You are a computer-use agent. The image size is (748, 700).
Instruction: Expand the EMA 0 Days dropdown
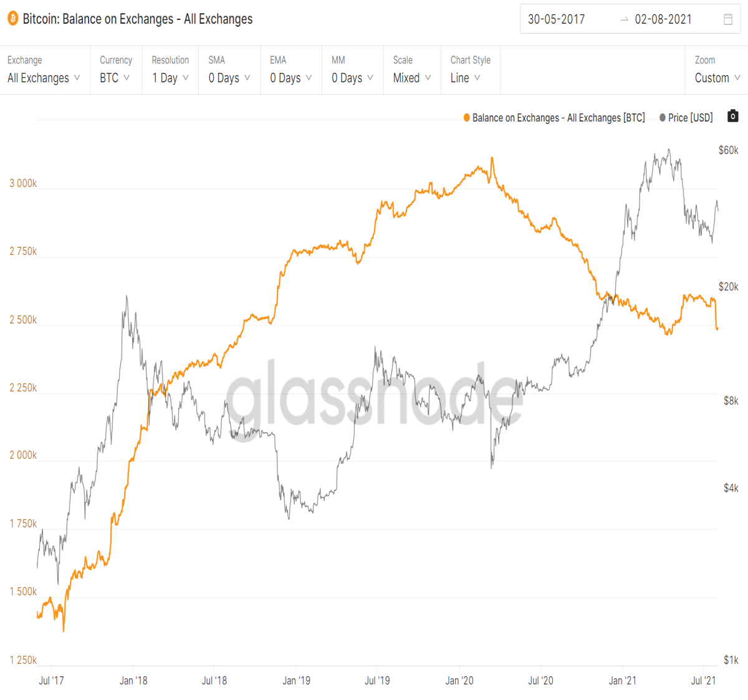pos(290,70)
